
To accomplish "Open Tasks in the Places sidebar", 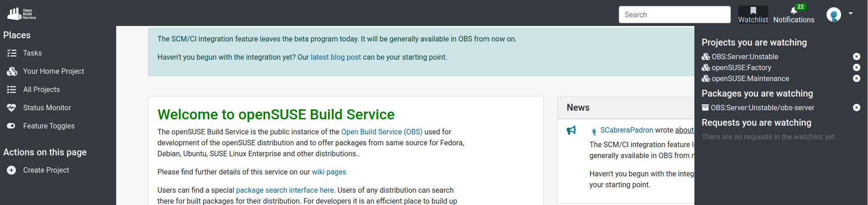I will pos(32,53).
